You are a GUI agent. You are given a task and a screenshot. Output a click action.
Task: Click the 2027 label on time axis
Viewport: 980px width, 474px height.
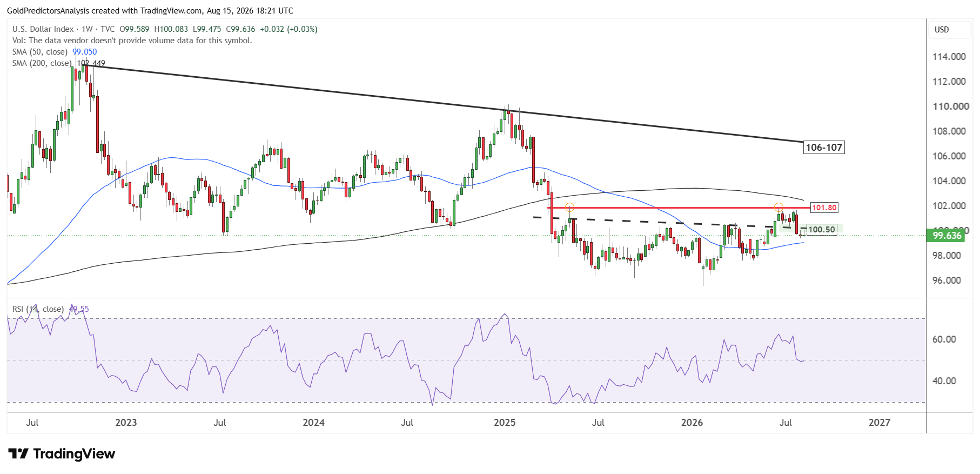pos(880,423)
